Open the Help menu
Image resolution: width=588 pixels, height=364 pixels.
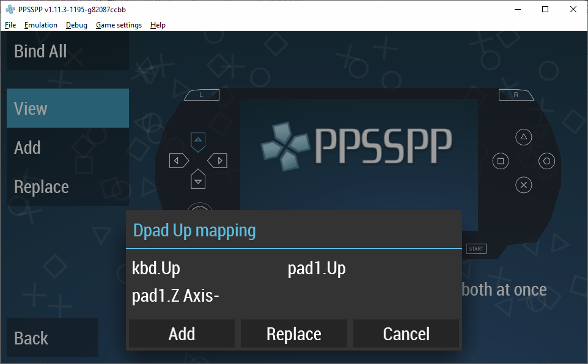pyautogui.click(x=158, y=25)
